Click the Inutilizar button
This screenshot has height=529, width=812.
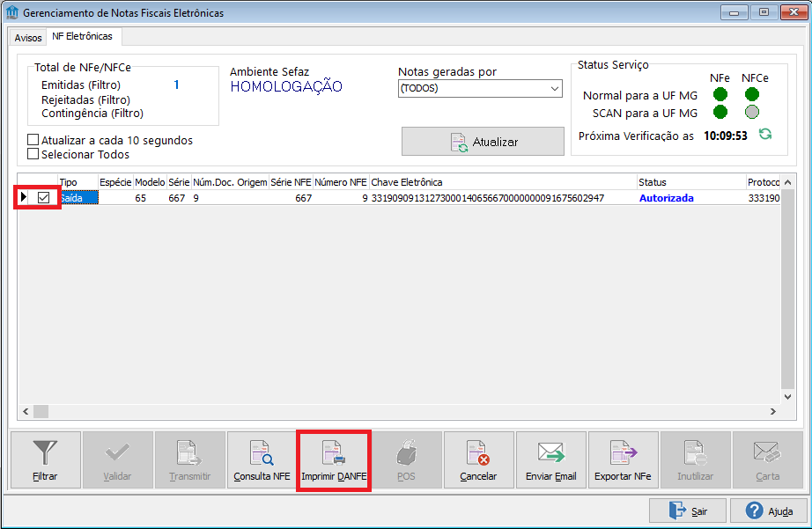(696, 460)
